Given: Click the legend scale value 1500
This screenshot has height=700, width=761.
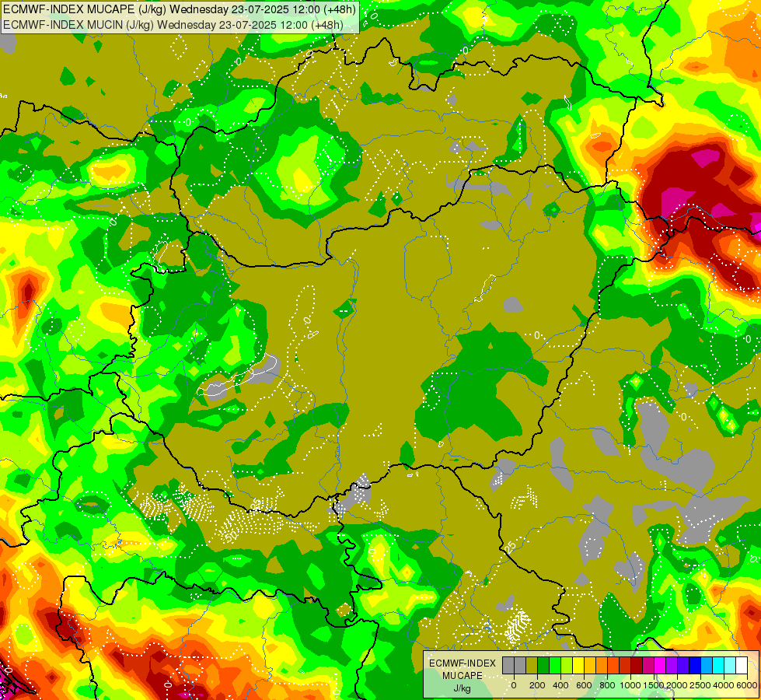Looking at the screenshot, I should [654, 685].
